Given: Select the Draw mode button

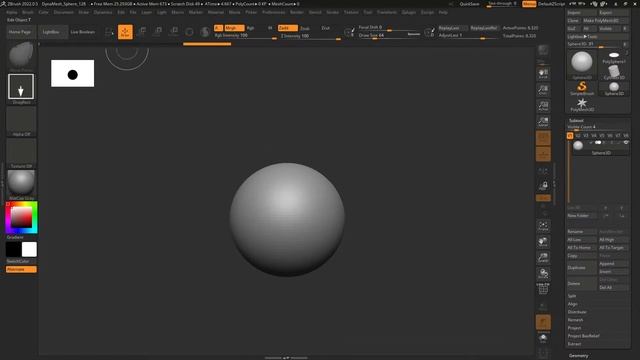Looking at the screenshot, I should coord(125,32).
